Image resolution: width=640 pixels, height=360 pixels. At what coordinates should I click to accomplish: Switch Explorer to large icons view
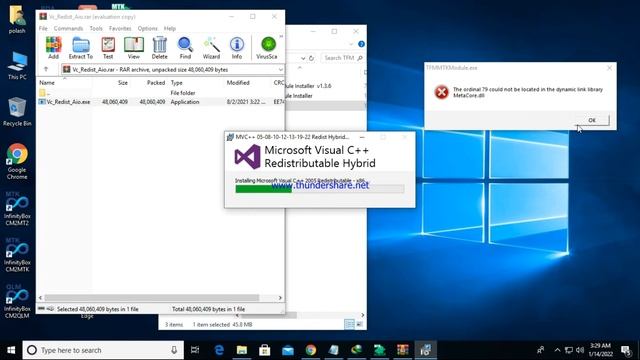pyautogui.click(x=360, y=324)
